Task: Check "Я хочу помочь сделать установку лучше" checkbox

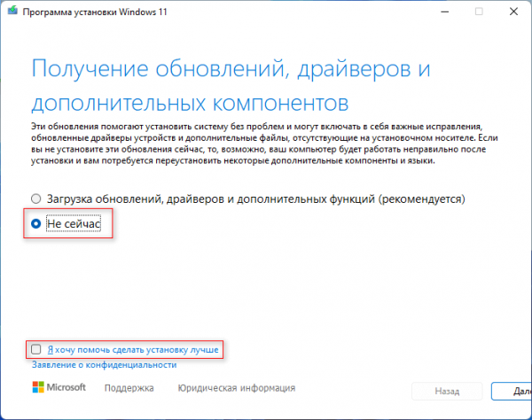Action: click(36, 349)
